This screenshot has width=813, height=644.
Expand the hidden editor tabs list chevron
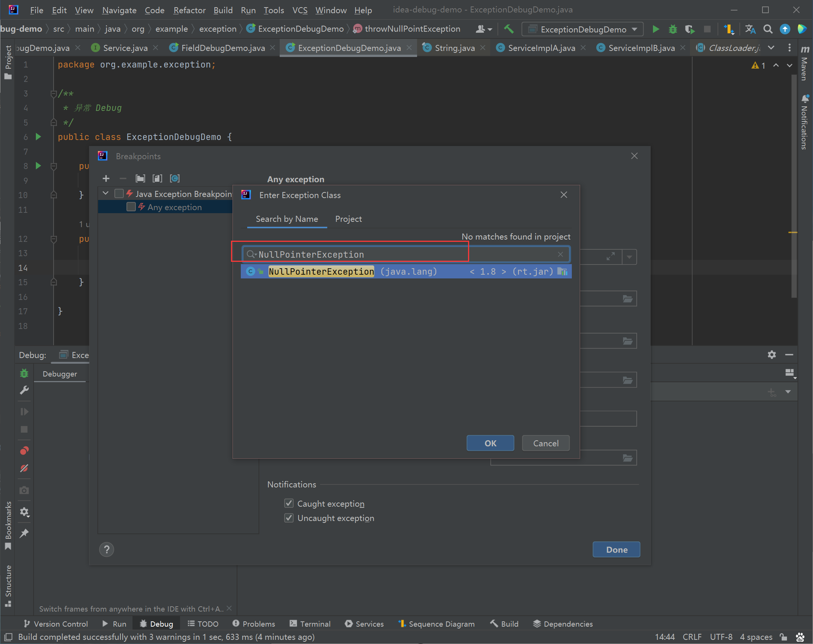click(771, 48)
